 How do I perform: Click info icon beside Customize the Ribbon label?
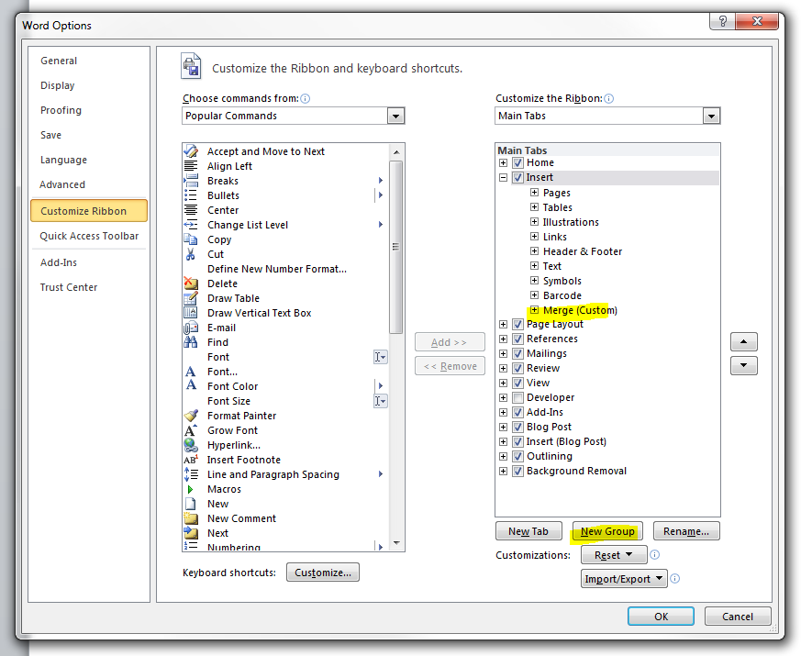pyautogui.click(x=609, y=98)
